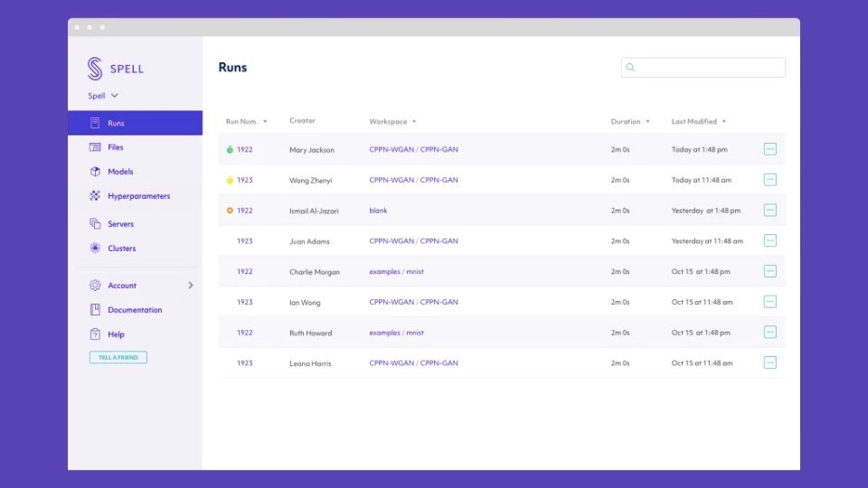Open the blank workspace link
This screenshot has width=868, height=488.
pos(378,211)
